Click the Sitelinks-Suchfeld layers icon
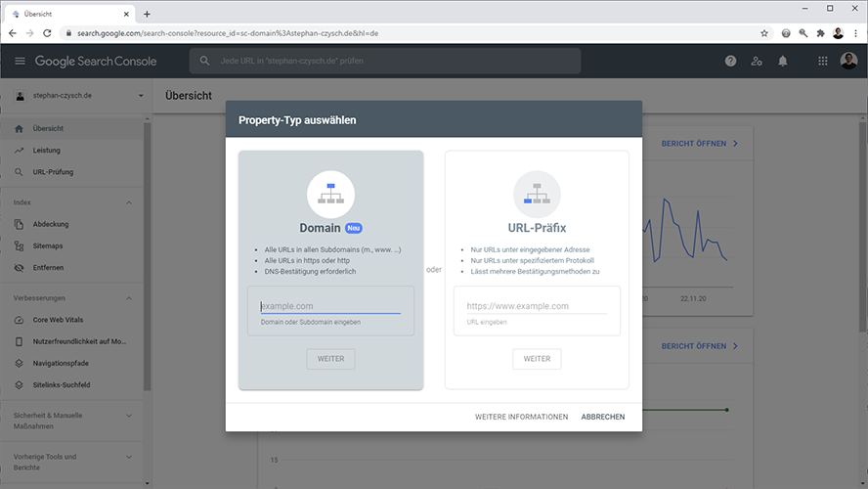The image size is (868, 489). (x=19, y=385)
